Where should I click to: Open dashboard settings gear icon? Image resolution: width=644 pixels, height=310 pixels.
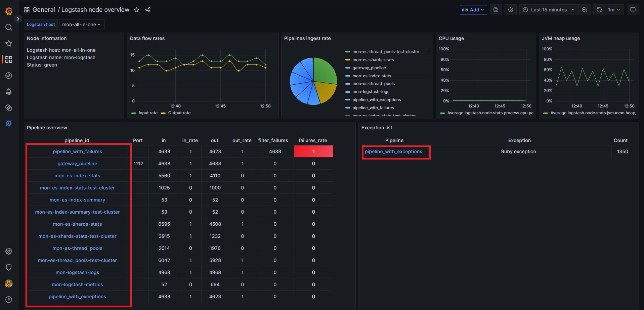coord(511,10)
